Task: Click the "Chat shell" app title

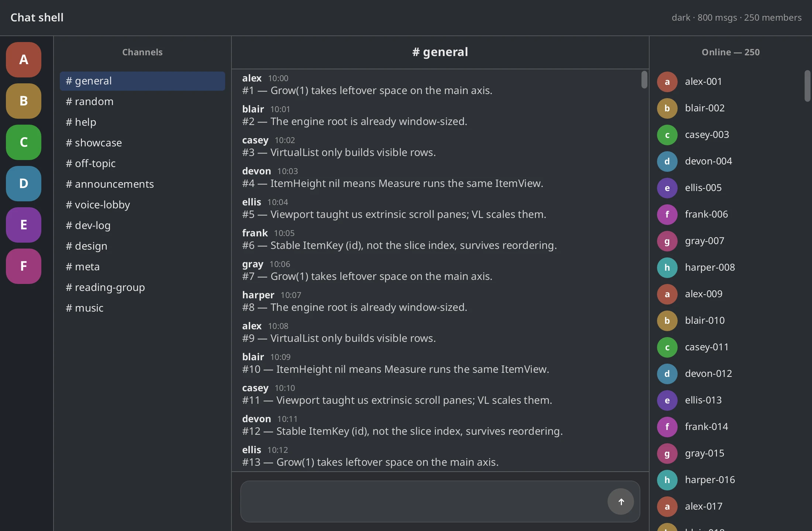Action: pos(37,17)
